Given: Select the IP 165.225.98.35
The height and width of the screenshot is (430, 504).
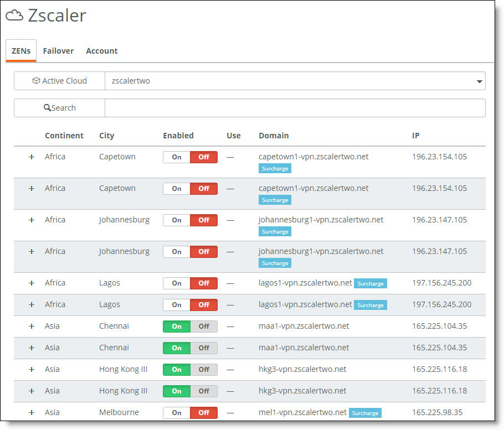Looking at the screenshot, I should coord(437,412).
